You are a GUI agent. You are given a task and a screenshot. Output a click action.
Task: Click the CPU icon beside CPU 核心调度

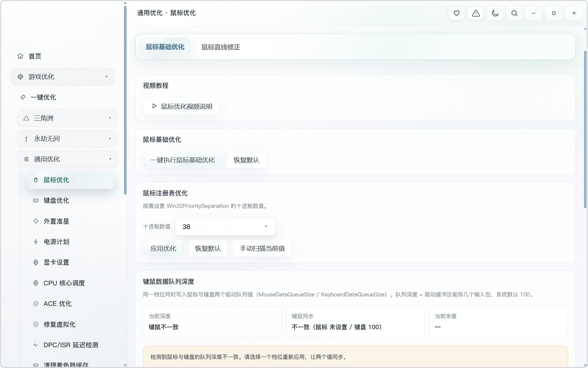coord(36,283)
